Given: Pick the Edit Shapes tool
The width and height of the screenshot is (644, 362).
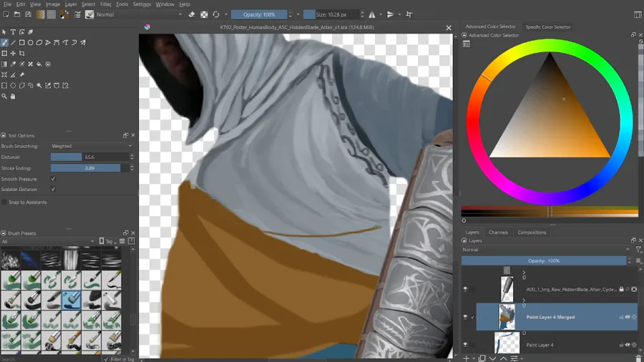Looking at the screenshot, I should point(21,32).
